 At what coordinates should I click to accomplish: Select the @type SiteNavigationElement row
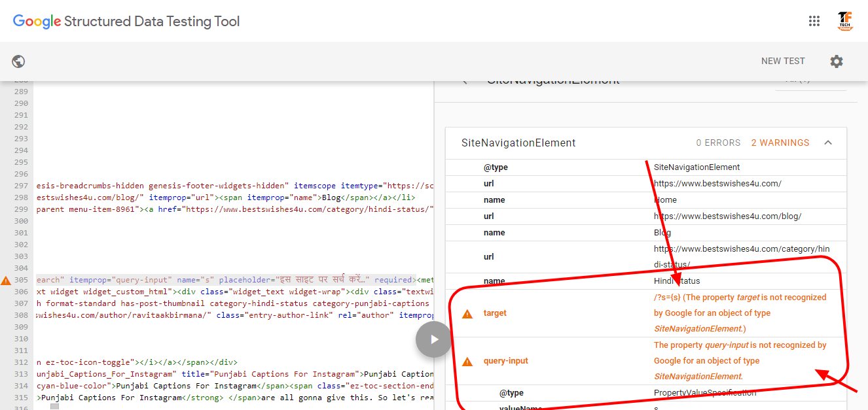coord(646,167)
